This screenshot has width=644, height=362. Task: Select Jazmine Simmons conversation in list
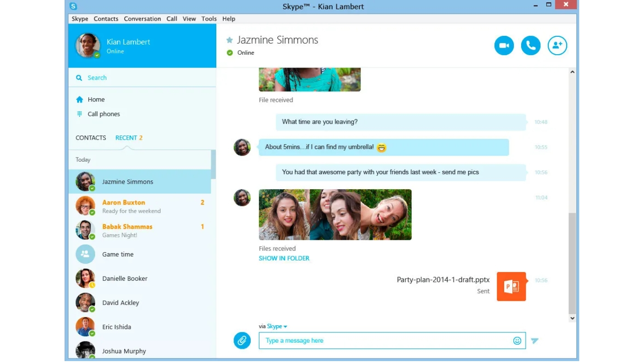point(140,181)
